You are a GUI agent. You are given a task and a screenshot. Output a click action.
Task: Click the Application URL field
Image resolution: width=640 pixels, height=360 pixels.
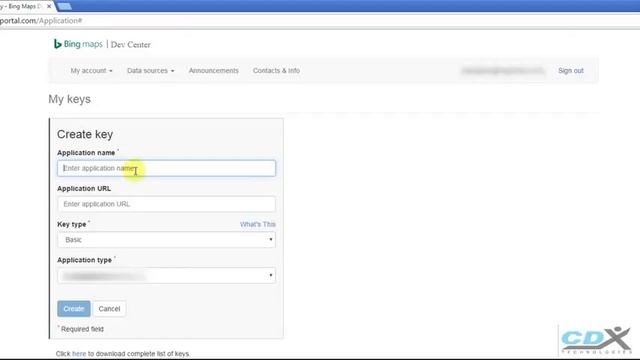pos(167,204)
